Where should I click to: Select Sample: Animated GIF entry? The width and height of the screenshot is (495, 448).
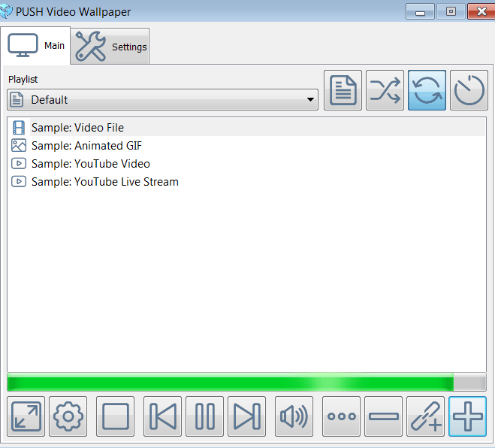[246, 146]
